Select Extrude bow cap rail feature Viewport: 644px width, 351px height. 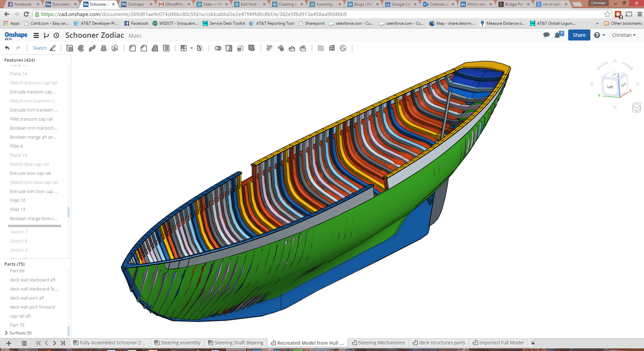30,173
